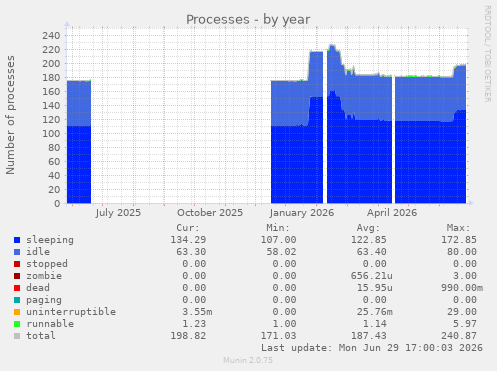This screenshot has height=371, width=497.
Task: Click the 'October 2025' x-axis label
Action: coord(210,213)
